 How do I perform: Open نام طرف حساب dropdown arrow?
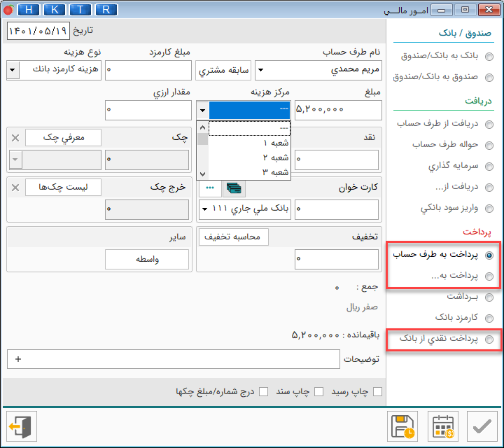pos(261,70)
